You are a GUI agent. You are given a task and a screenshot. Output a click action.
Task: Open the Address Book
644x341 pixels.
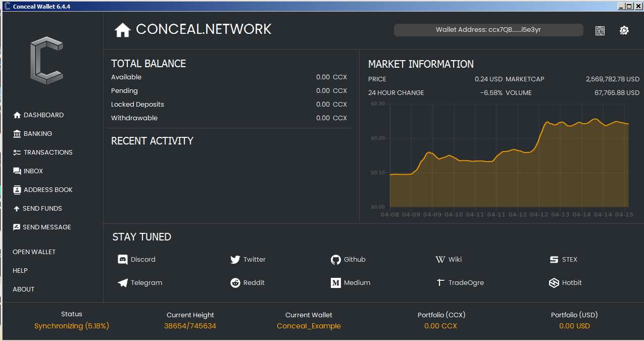click(x=47, y=190)
